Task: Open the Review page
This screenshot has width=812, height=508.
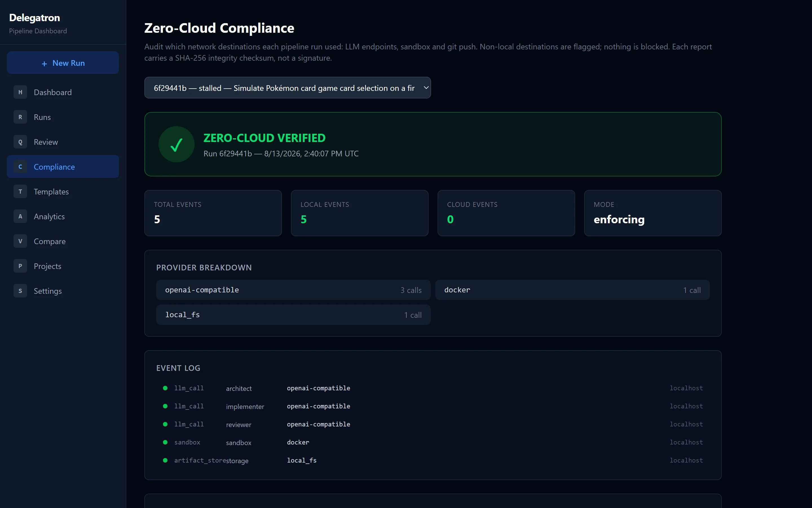Action: [63, 142]
